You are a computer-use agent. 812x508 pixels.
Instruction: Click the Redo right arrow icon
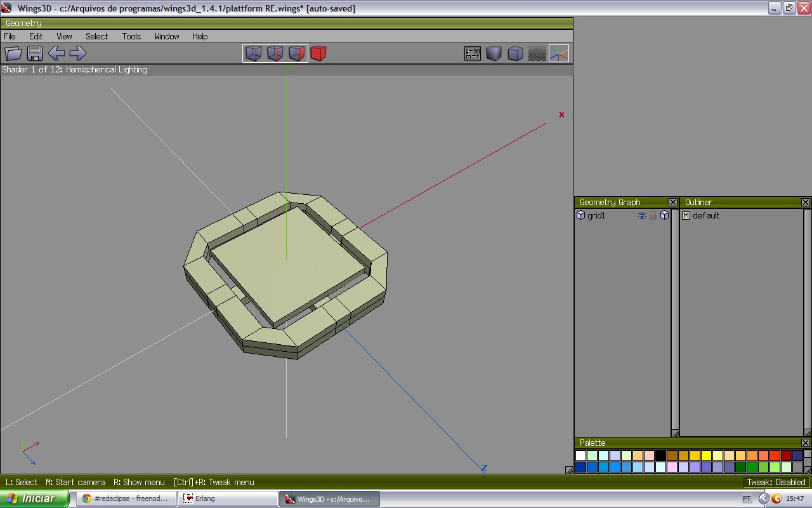point(77,54)
